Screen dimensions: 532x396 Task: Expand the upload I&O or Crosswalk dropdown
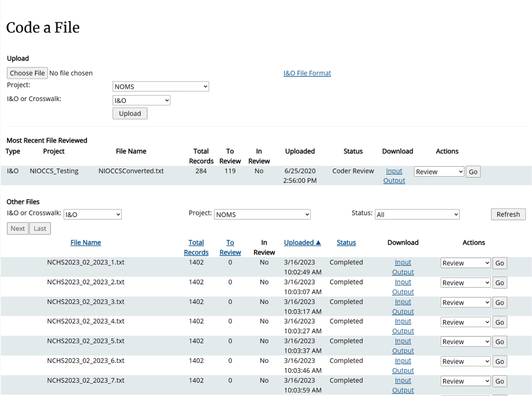(141, 100)
